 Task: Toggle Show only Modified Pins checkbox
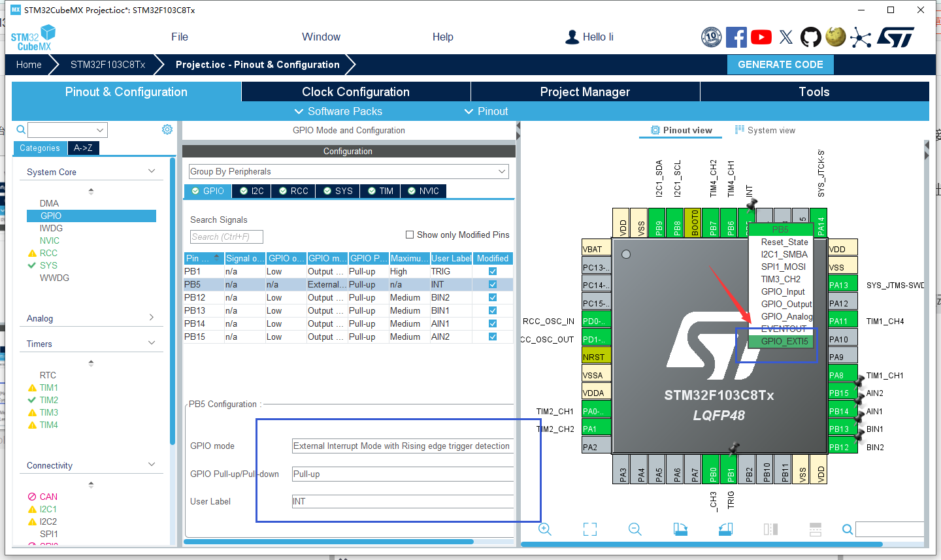click(410, 235)
